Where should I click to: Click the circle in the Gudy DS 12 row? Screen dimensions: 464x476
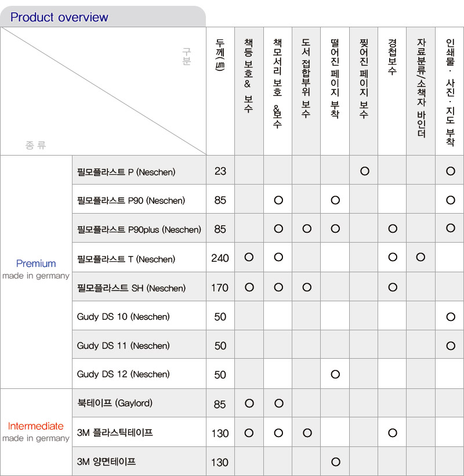pyautogui.click(x=335, y=374)
